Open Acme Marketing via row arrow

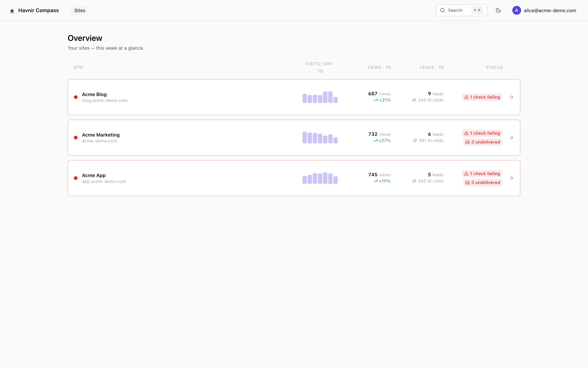coord(511,138)
